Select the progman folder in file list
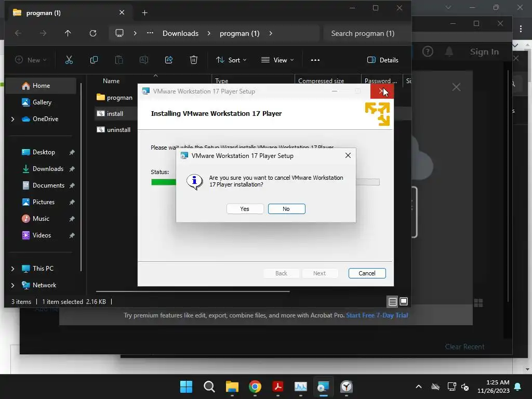 115,98
